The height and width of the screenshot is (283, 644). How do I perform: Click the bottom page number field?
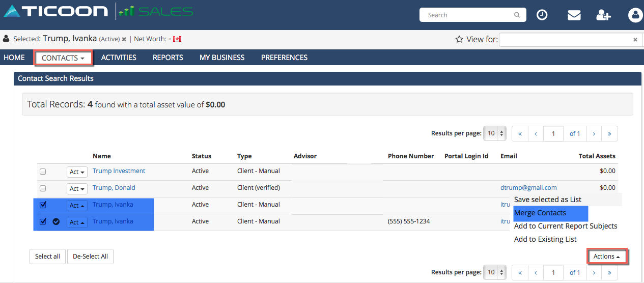(x=553, y=272)
